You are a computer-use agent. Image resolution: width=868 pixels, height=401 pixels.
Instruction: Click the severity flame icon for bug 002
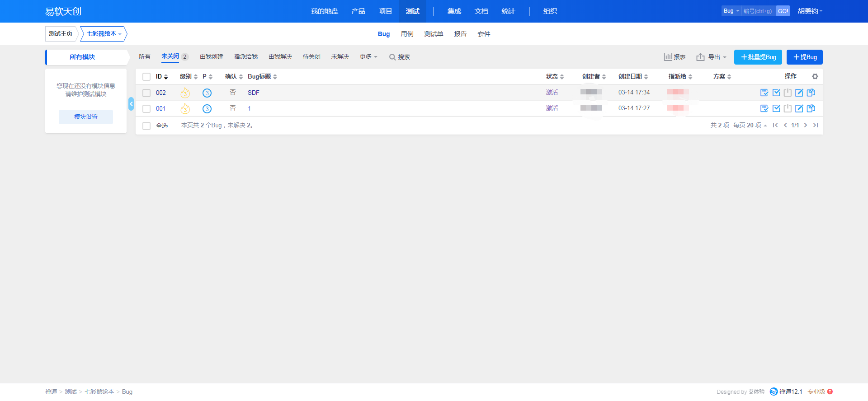coord(185,93)
